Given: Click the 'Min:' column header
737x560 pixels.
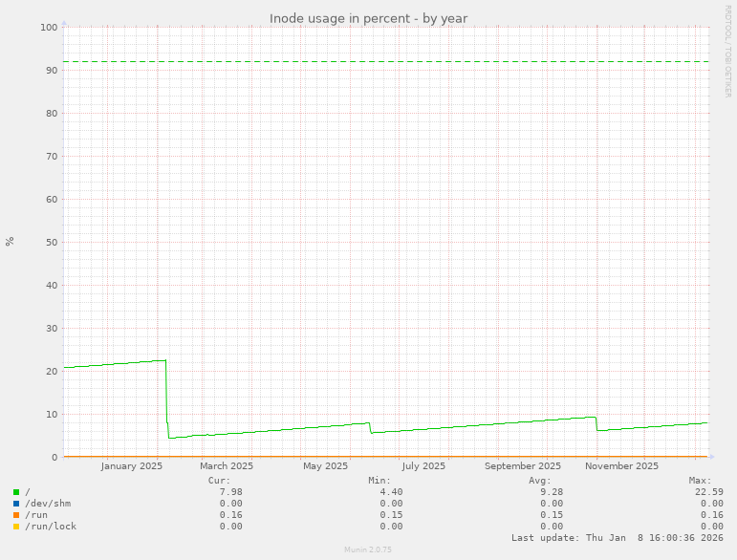Looking at the screenshot, I should 379,481.
